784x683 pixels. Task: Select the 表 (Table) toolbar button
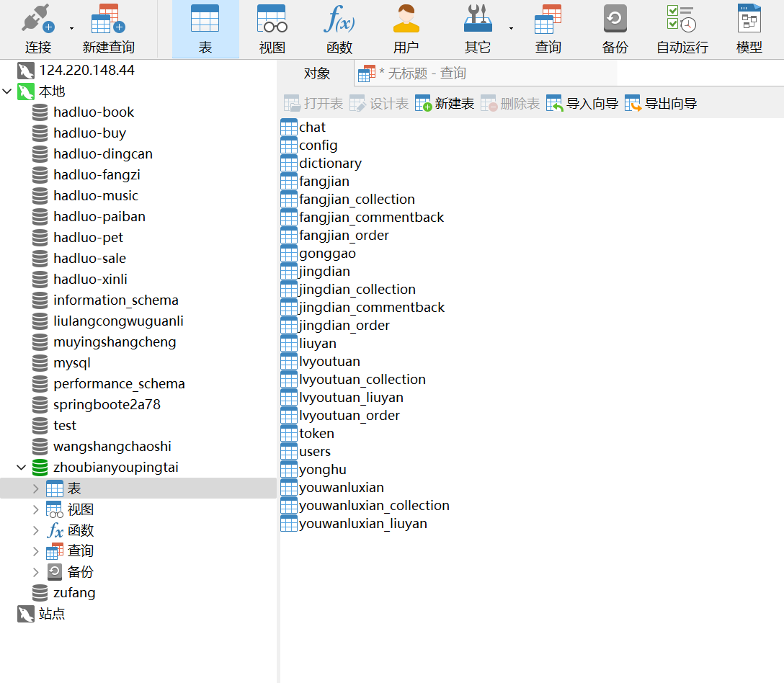(x=205, y=29)
